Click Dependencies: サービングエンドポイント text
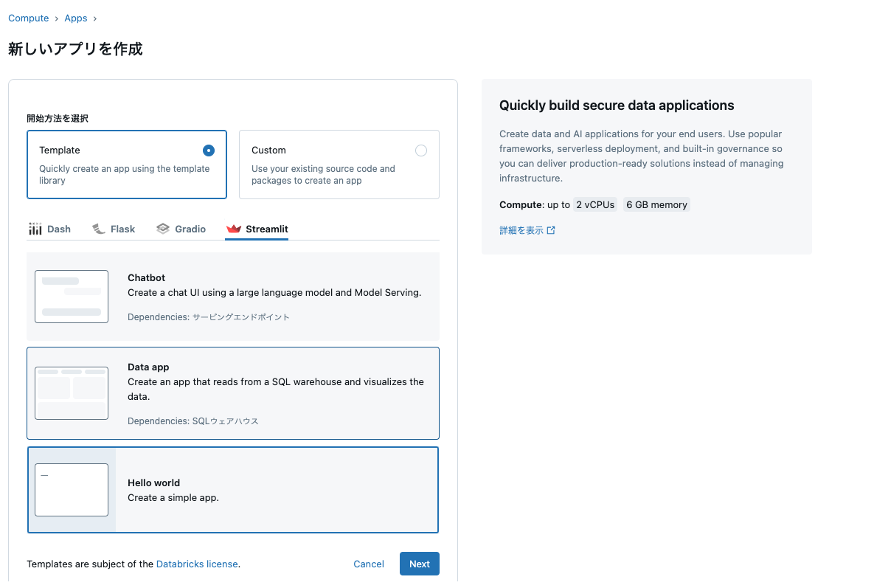The image size is (874, 588). (209, 317)
